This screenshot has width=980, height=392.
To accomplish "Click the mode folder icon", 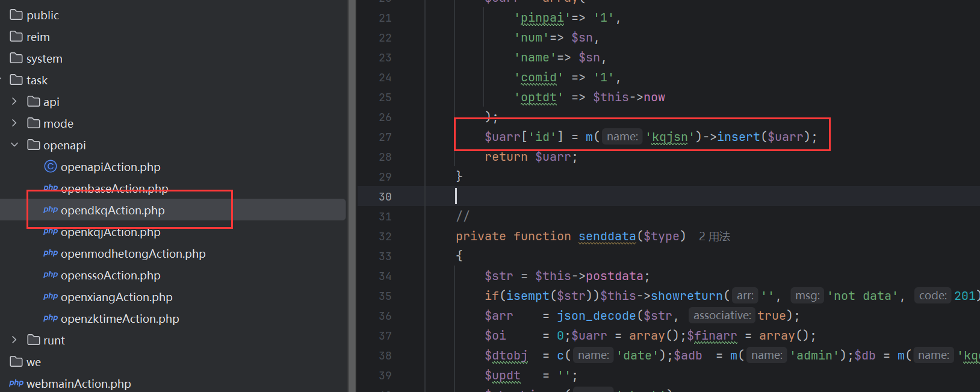I will (34, 123).
